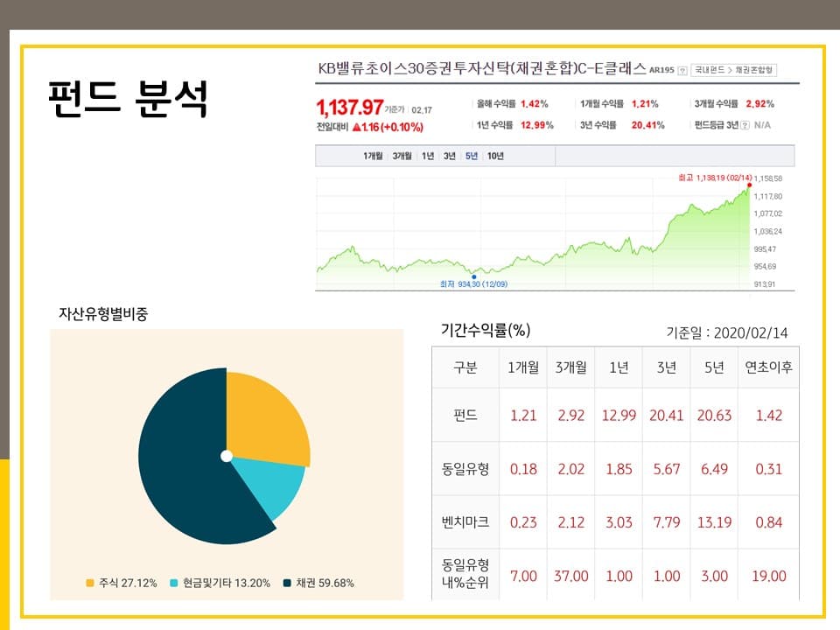Click the 현금및기타 cyan legend swatch
The width and height of the screenshot is (840, 630).
click(x=173, y=583)
